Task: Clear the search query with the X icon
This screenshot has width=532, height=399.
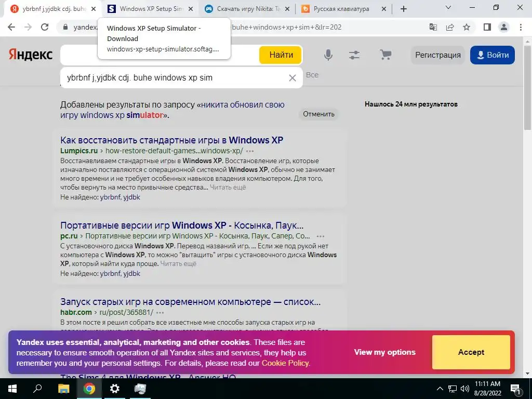Action: click(292, 78)
